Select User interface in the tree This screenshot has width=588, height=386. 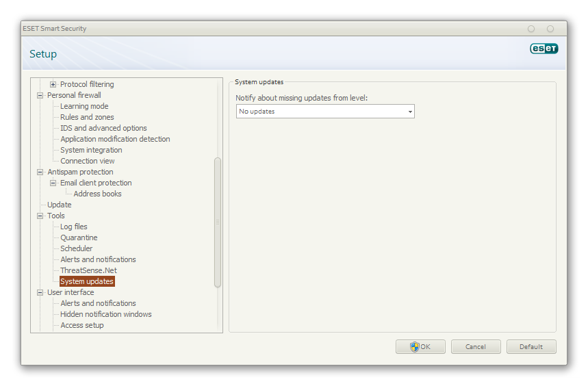point(71,292)
